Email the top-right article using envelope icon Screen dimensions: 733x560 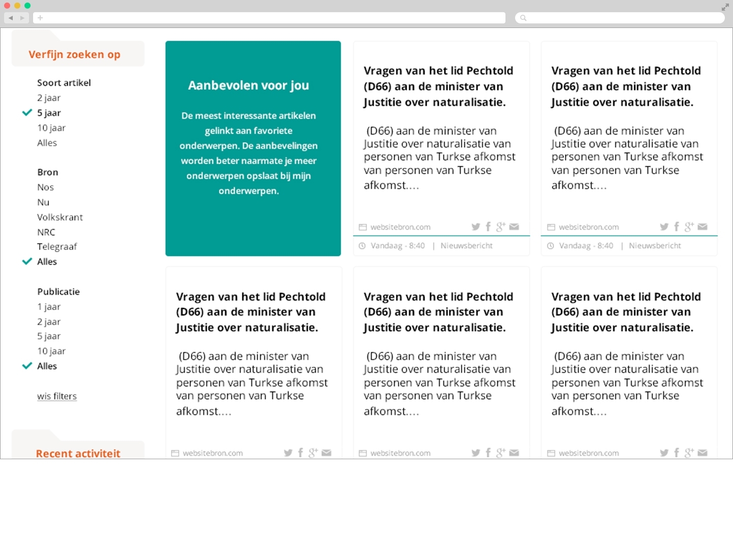(702, 227)
